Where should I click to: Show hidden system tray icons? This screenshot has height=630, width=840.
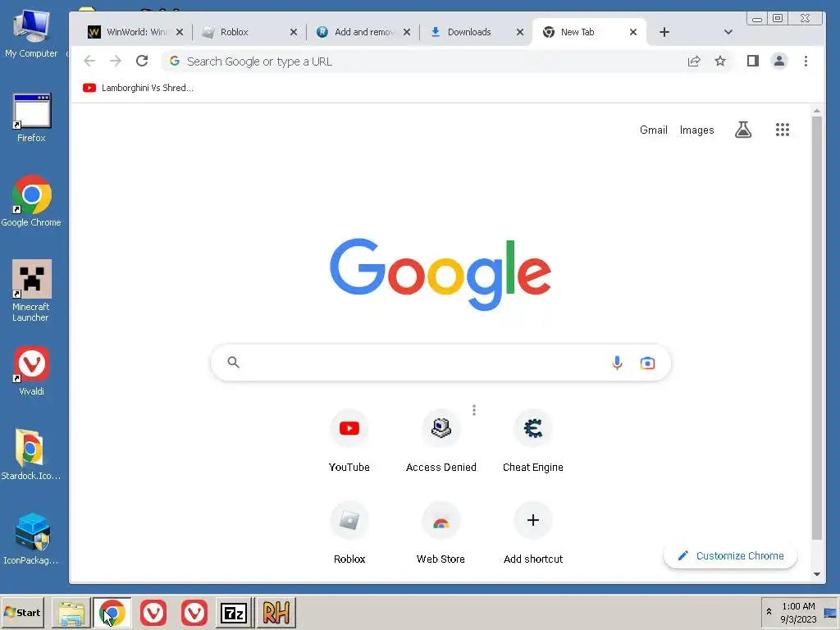click(769, 612)
